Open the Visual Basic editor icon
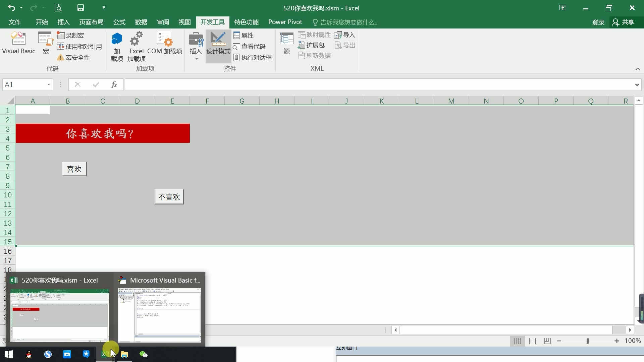Viewport: 644px width, 362px height. [18, 39]
